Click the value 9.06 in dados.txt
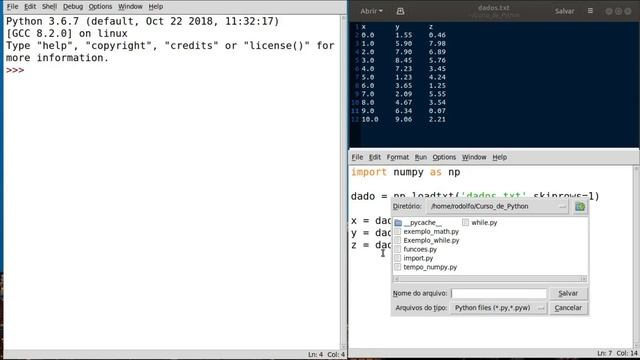Viewport: 640px width, 360px height. coord(403,120)
